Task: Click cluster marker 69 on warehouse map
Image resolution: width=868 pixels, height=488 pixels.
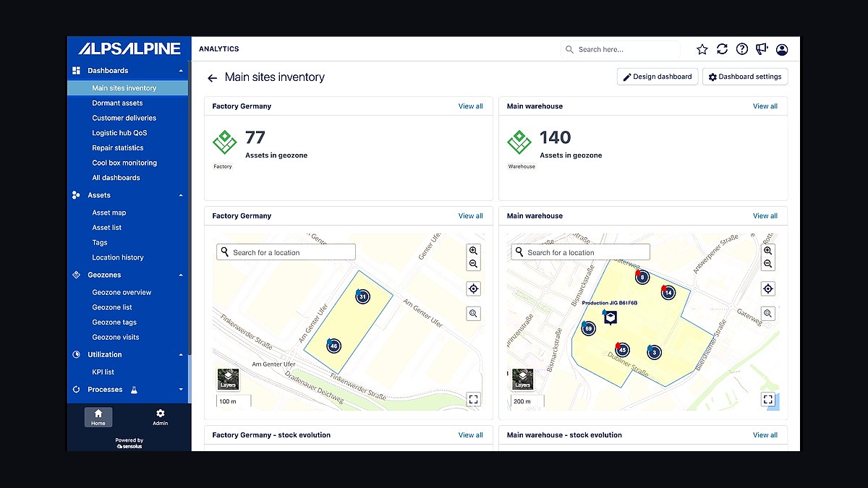Action: (x=588, y=329)
